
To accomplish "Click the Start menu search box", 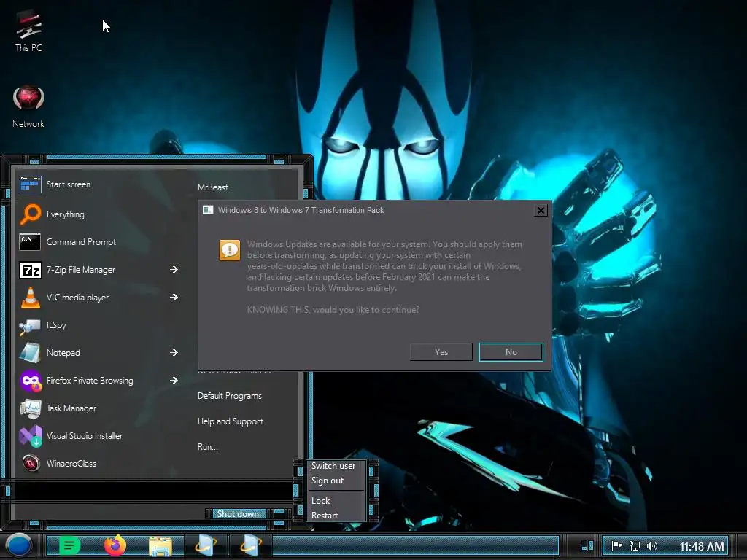I will tap(155, 491).
